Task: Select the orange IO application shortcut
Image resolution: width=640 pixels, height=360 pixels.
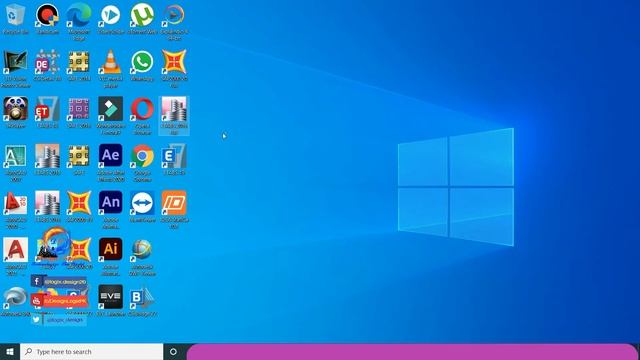Action: click(174, 203)
